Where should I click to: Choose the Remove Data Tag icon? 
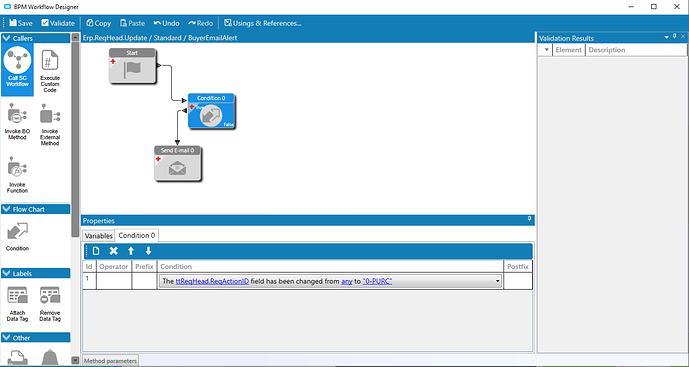click(x=50, y=304)
